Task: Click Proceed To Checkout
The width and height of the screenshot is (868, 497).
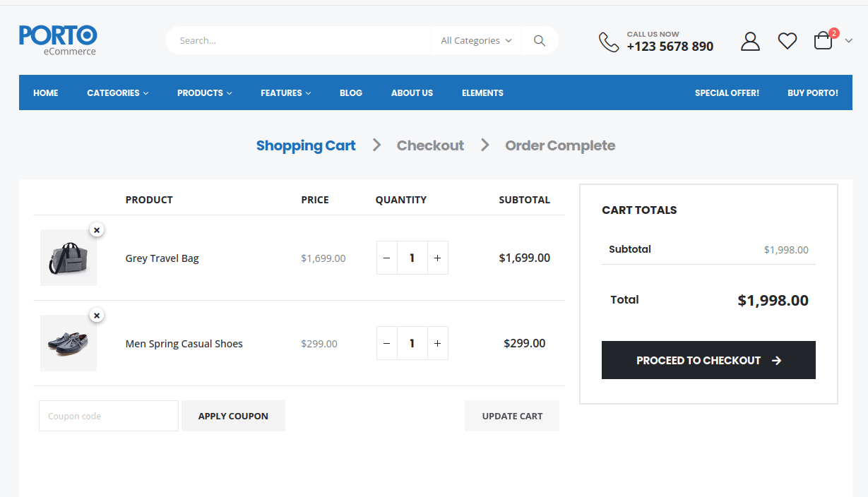Action: (x=708, y=360)
